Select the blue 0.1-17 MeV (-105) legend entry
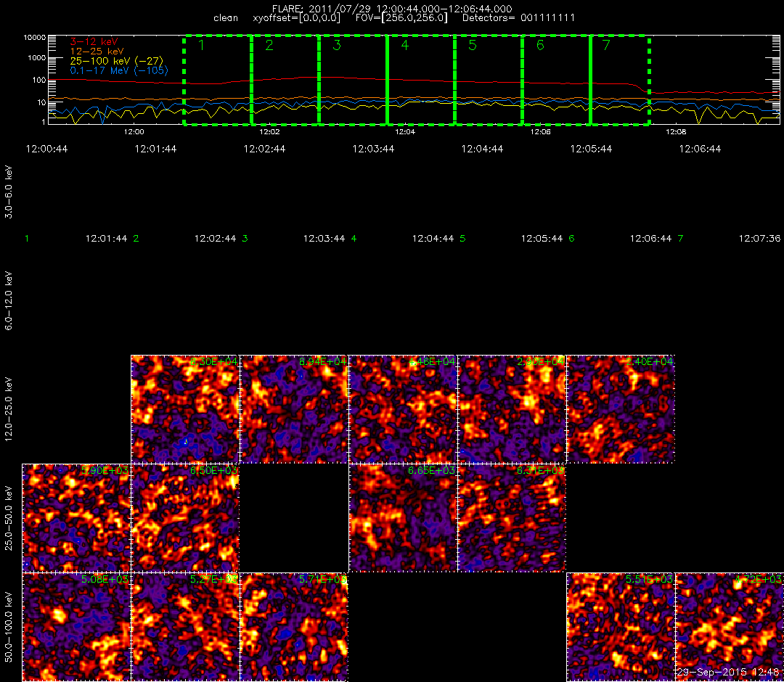784x682 pixels. [119, 70]
